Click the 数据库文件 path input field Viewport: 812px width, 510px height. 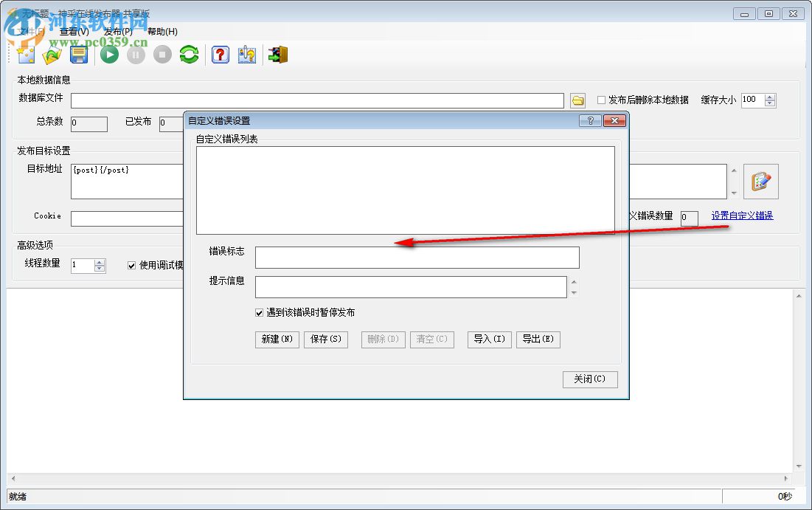pos(317,100)
